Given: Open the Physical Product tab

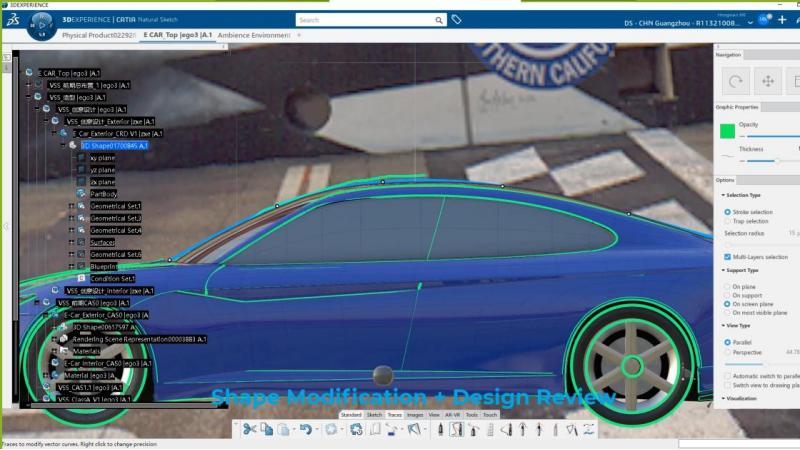Looking at the screenshot, I should [98, 35].
